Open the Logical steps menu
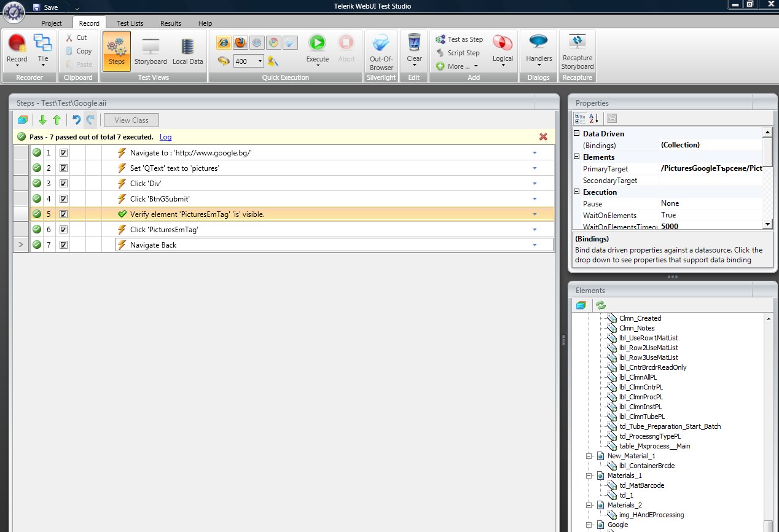This screenshot has width=779, height=532. coord(503,50)
